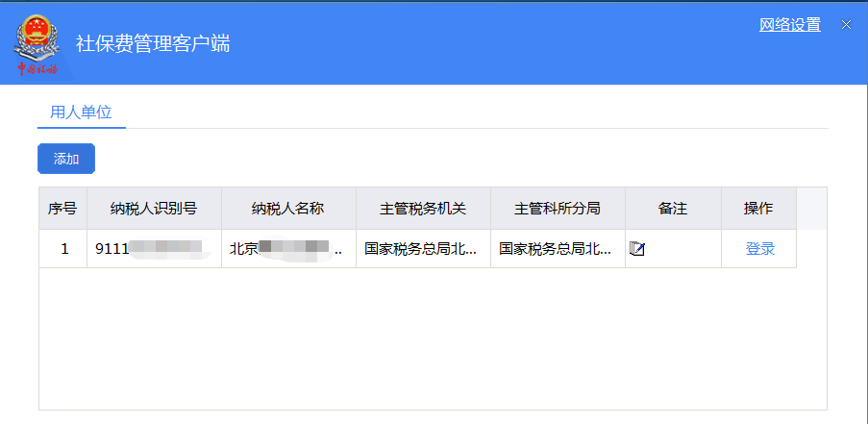Click taxpayer ID cell starting with 9111
This screenshot has height=424, width=868.
pyautogui.click(x=154, y=249)
